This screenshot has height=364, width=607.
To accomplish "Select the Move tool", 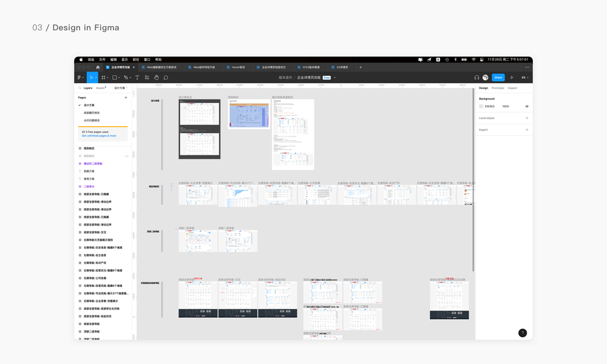I will [91, 78].
